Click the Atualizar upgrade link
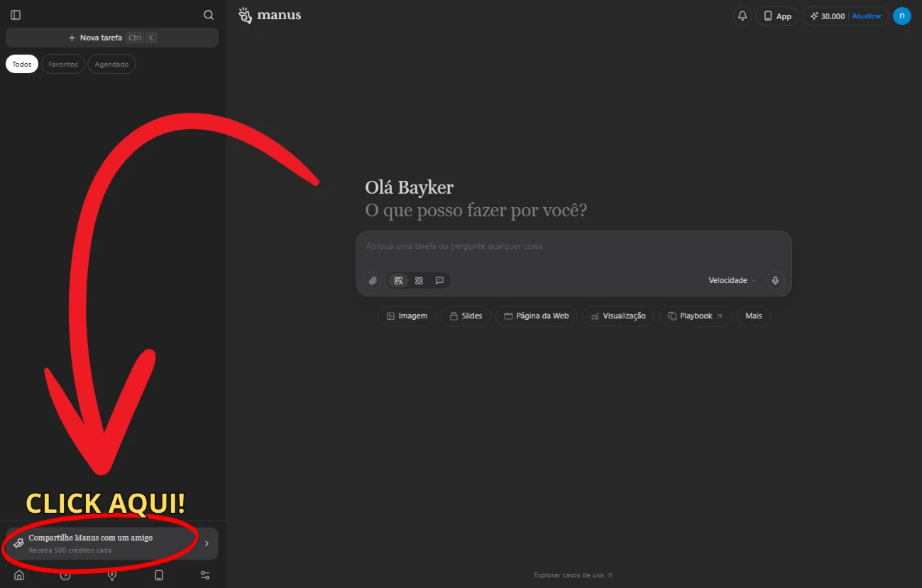Viewport: 922px width, 588px height. [x=867, y=16]
